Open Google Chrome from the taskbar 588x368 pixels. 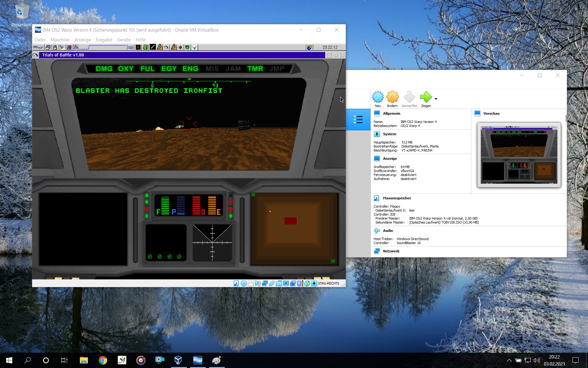103,360
